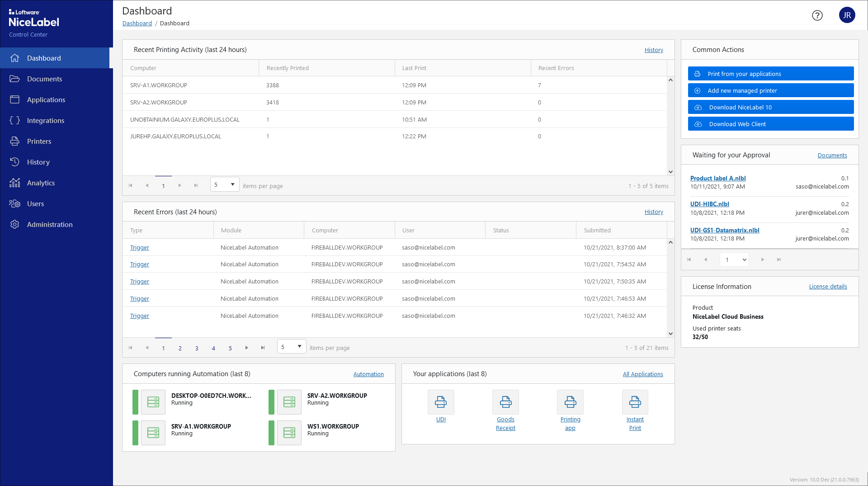
Task: Go to next page in Recent Errors
Action: (x=246, y=348)
